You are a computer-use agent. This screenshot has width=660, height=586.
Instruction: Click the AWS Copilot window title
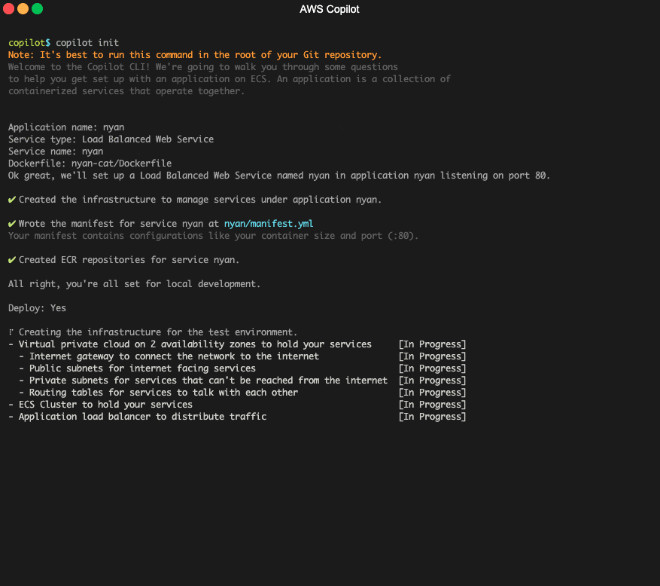pyautogui.click(x=329, y=9)
